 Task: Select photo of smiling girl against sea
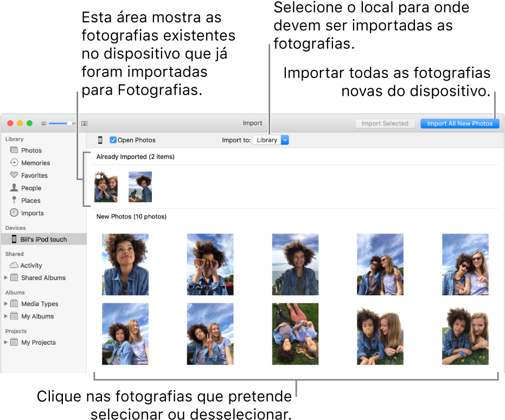295,264
